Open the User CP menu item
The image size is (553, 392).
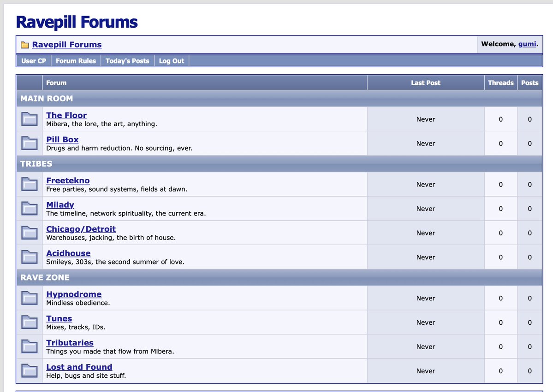(x=34, y=61)
